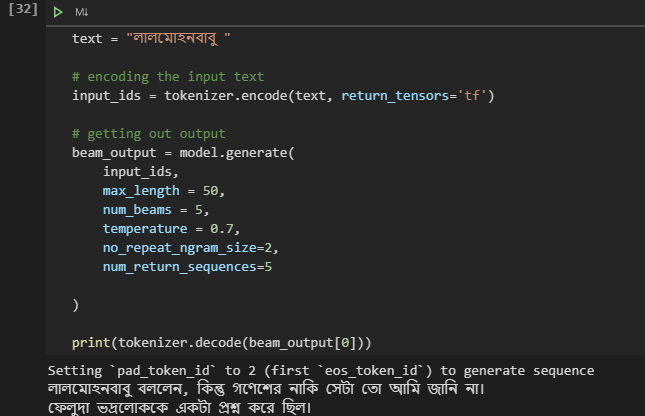The width and height of the screenshot is (645, 416).
Task: Click the output line starting with ফেলুদা
Action: pyautogui.click(x=180, y=407)
